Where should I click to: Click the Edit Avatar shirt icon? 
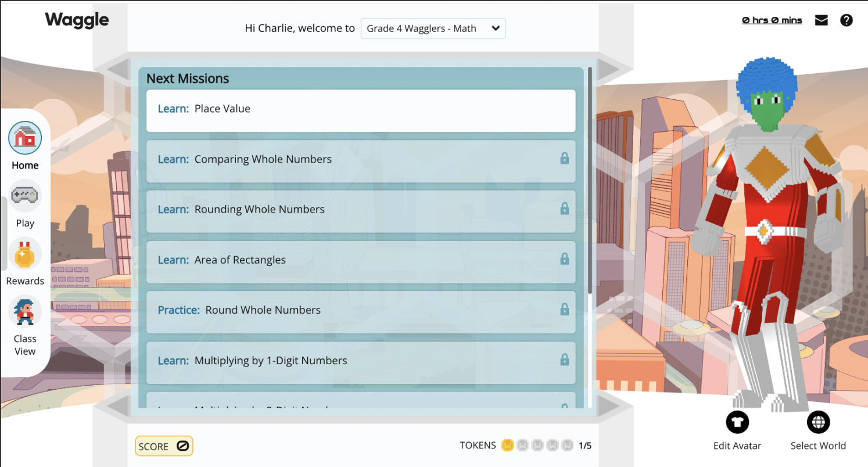coord(737,422)
